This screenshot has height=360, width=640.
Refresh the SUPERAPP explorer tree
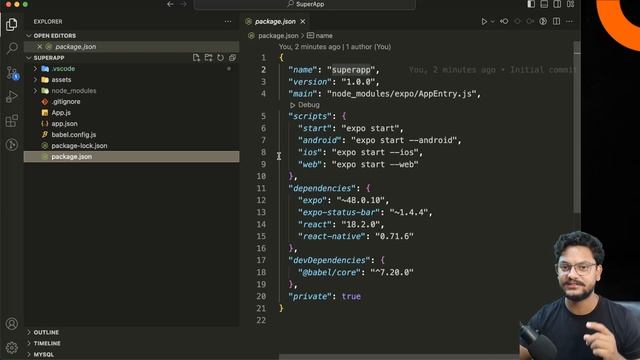tap(220, 58)
